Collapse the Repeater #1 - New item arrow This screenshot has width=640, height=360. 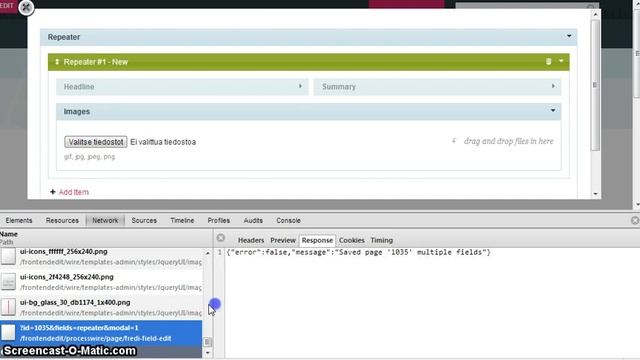tap(561, 61)
